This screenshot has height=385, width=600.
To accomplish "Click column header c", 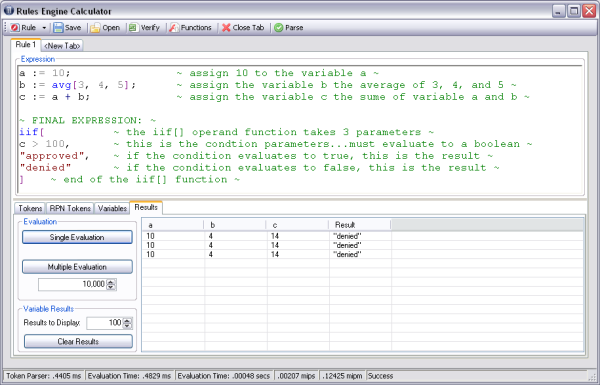I will (x=297, y=225).
